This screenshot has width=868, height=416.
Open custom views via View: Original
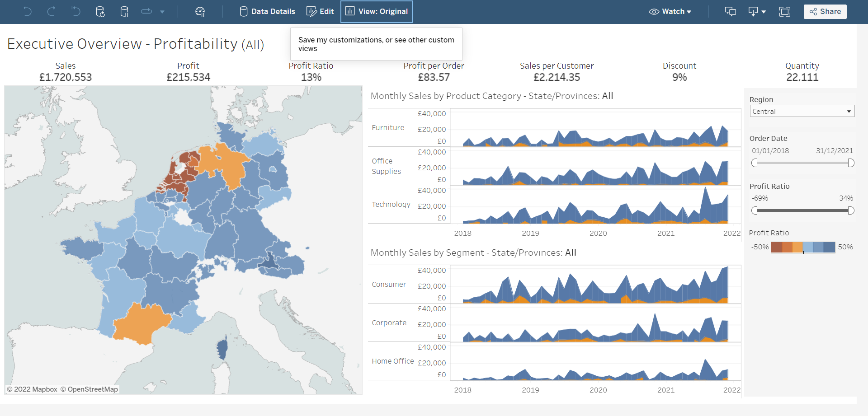pyautogui.click(x=376, y=11)
